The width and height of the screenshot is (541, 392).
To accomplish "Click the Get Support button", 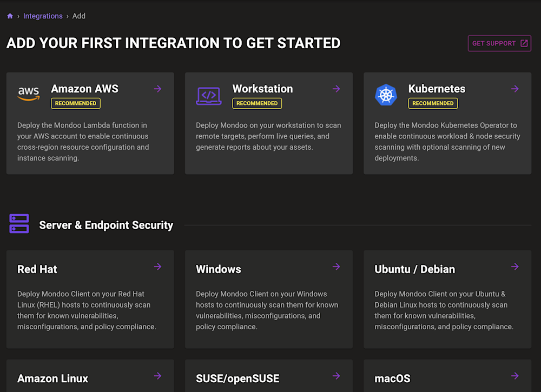I will (499, 43).
